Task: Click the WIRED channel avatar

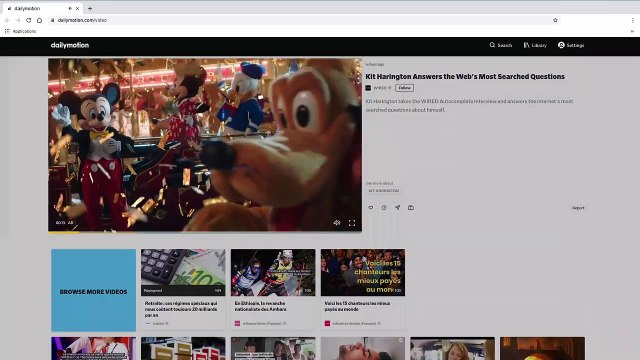Action: point(368,88)
